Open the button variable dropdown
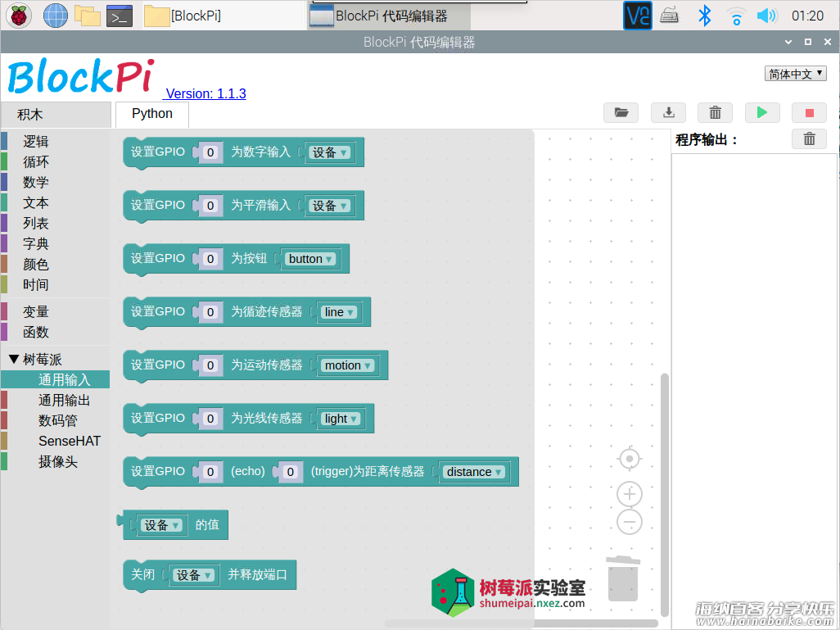Screen dimensions: 840x630 [310, 258]
